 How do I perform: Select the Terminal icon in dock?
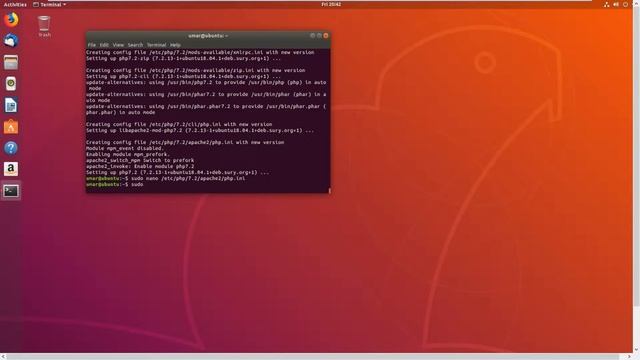pos(11,191)
